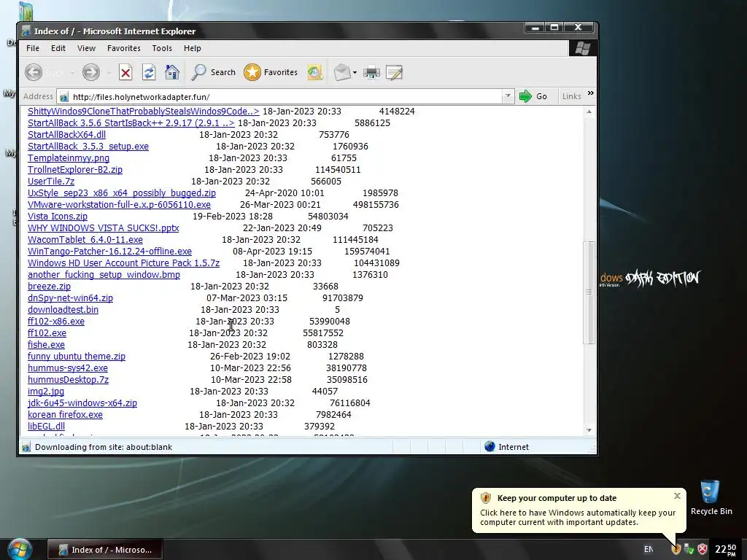Open WHY WINDOWS VISTA SUCKS!.pptx link
This screenshot has width=747, height=560.
pyautogui.click(x=104, y=228)
